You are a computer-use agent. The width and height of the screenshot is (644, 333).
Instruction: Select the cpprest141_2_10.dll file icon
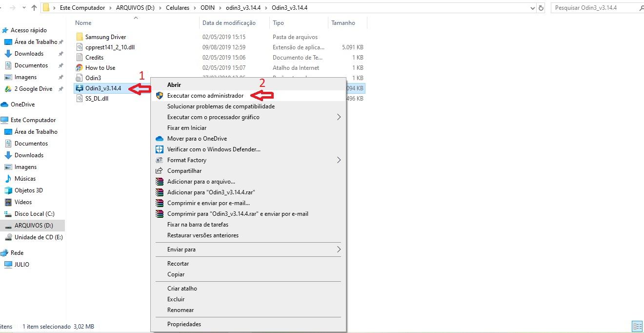80,47
